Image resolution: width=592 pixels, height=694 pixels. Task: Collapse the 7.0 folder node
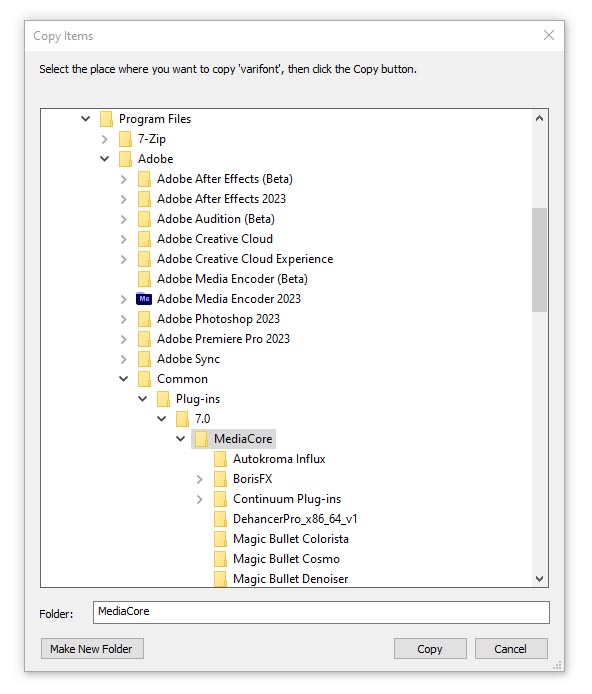161,419
